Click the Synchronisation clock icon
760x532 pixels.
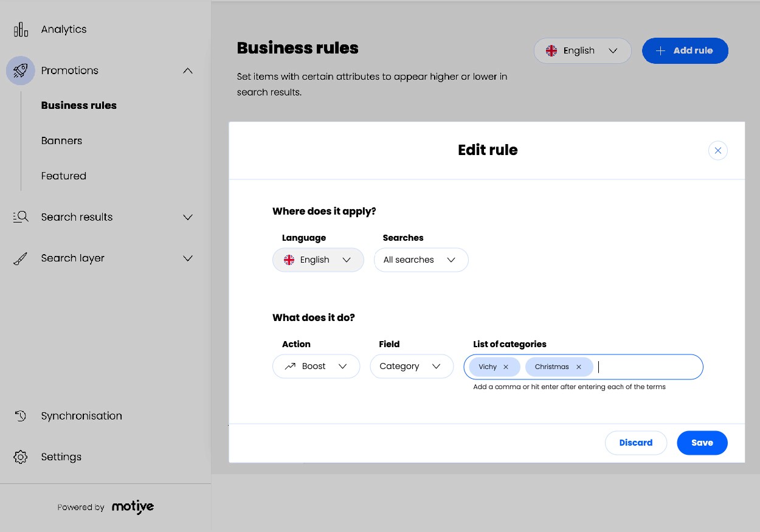pyautogui.click(x=21, y=416)
